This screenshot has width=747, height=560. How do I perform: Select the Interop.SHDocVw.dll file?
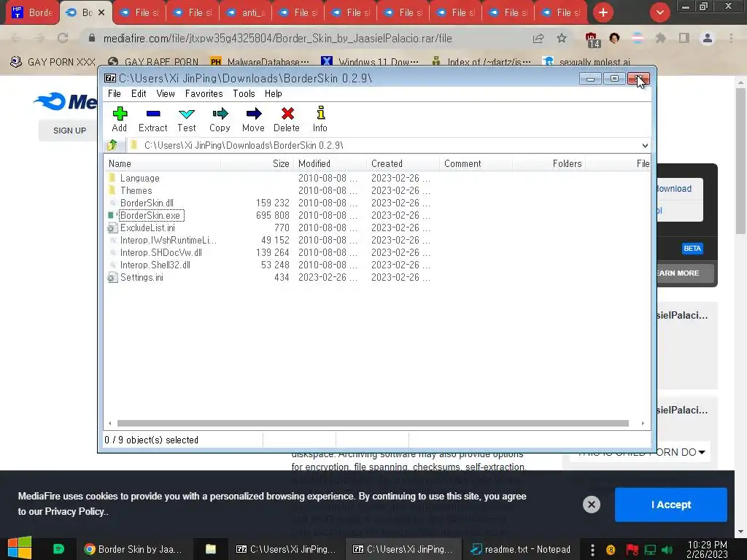pos(161,252)
